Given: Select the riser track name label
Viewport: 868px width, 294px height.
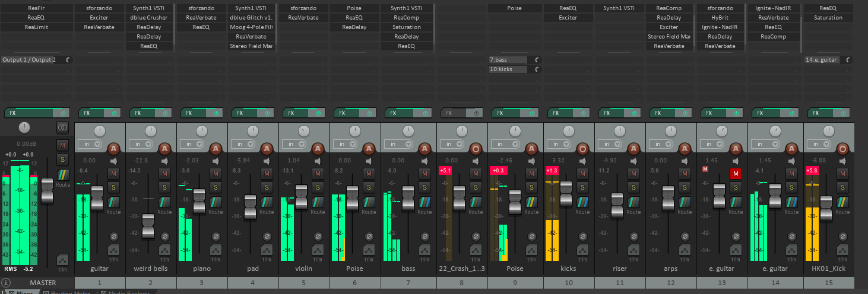Looking at the screenshot, I should coord(619,269).
